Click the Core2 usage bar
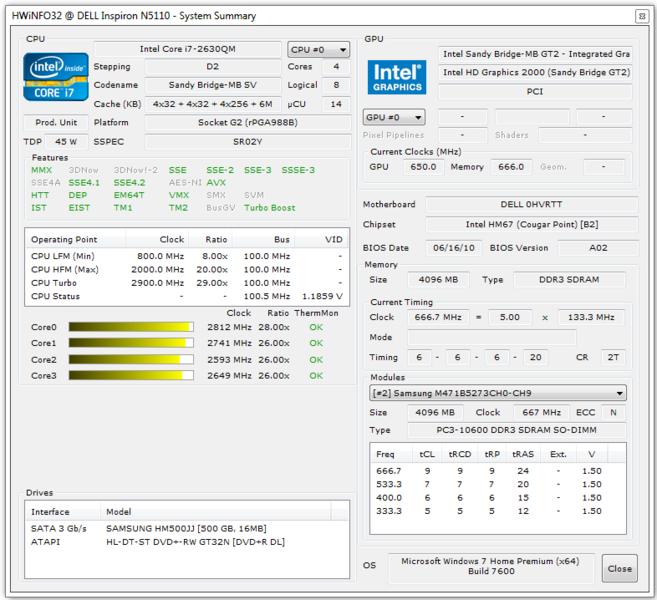This screenshot has height=600, width=657. [131, 359]
